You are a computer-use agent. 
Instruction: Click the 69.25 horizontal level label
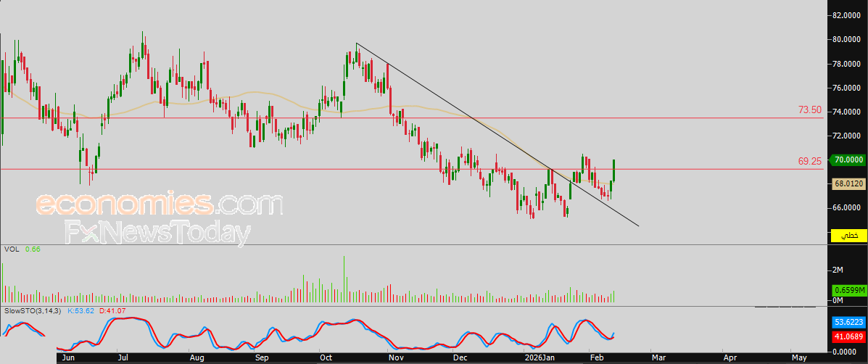pyautogui.click(x=810, y=161)
